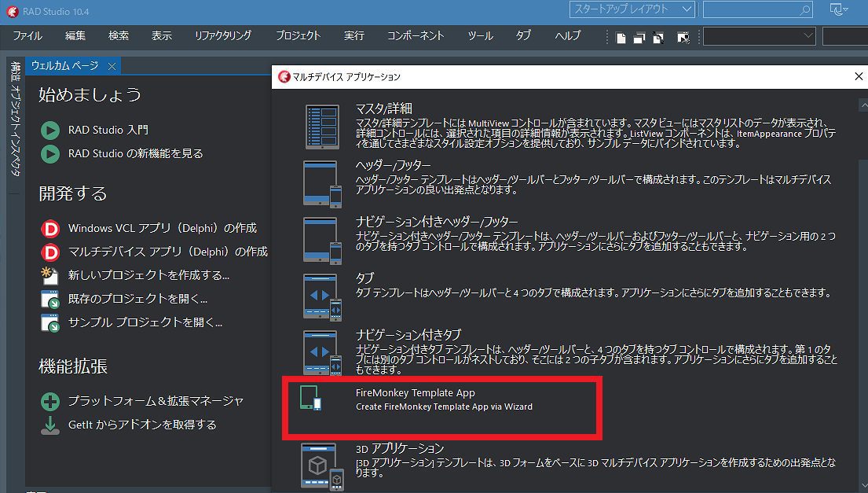Click プラットフォーム＆拡張マネージャ link

click(x=156, y=401)
